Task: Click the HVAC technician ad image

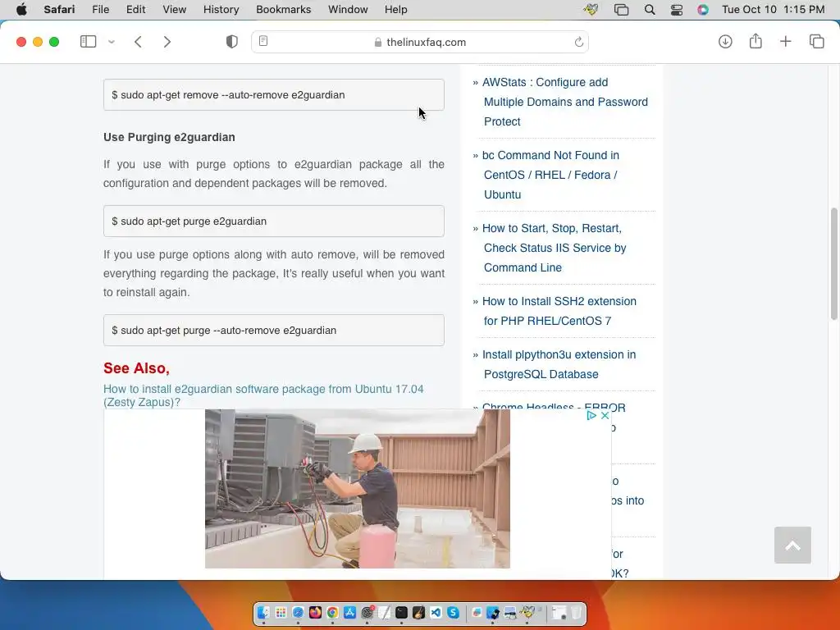Action: (x=358, y=489)
